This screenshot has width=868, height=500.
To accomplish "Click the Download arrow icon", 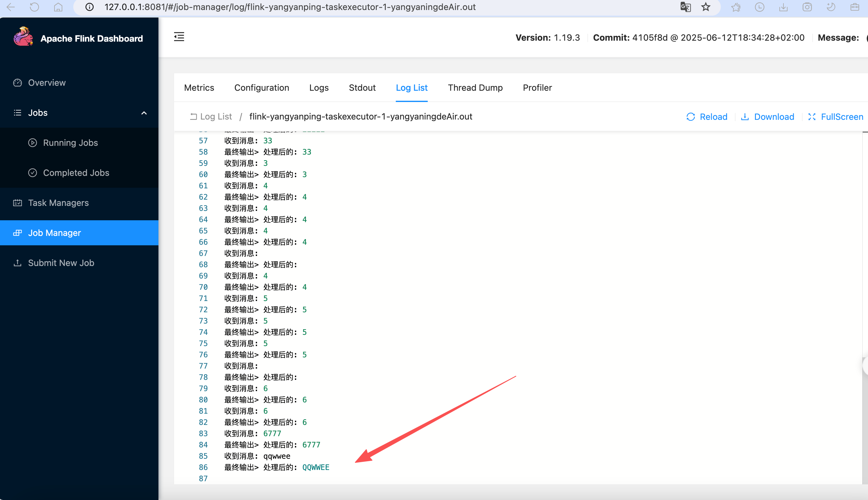I will click(745, 117).
